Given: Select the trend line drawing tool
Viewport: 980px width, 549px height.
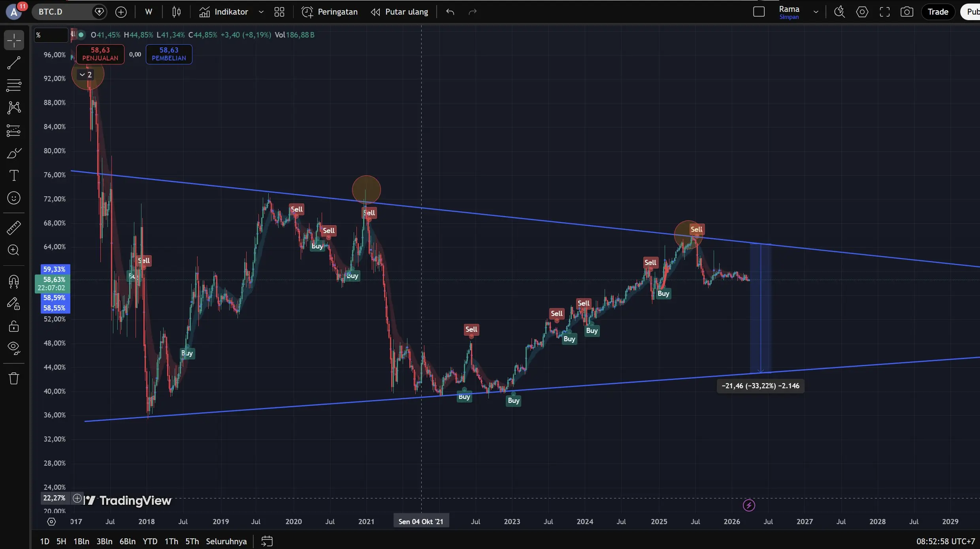Looking at the screenshot, I should point(14,63).
